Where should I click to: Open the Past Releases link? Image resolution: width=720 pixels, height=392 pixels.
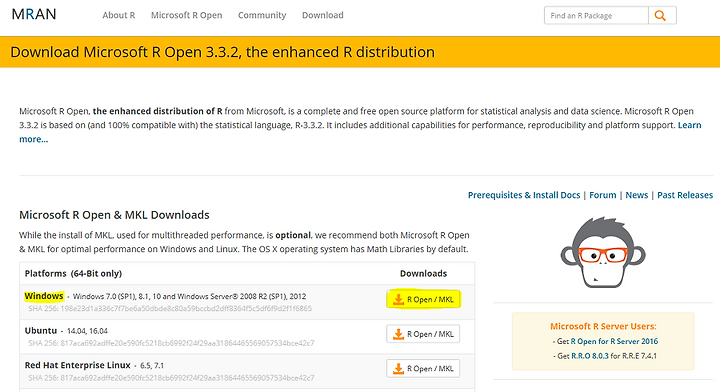(685, 195)
